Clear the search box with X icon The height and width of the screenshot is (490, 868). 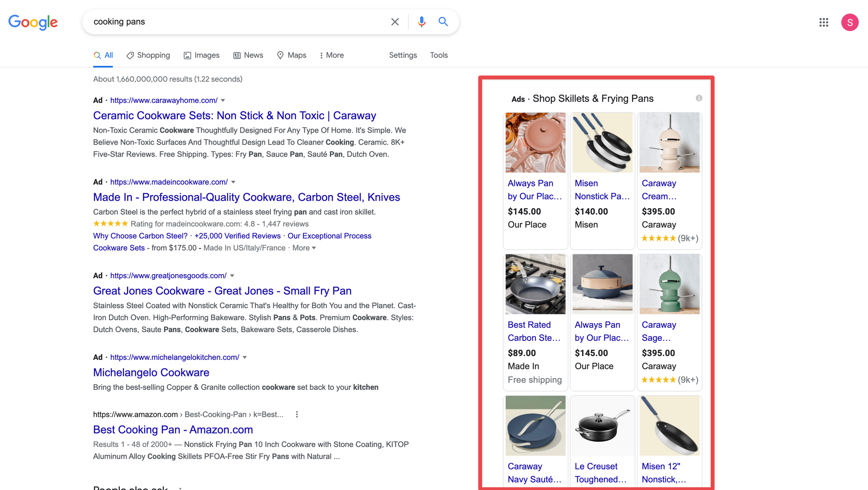pos(395,22)
